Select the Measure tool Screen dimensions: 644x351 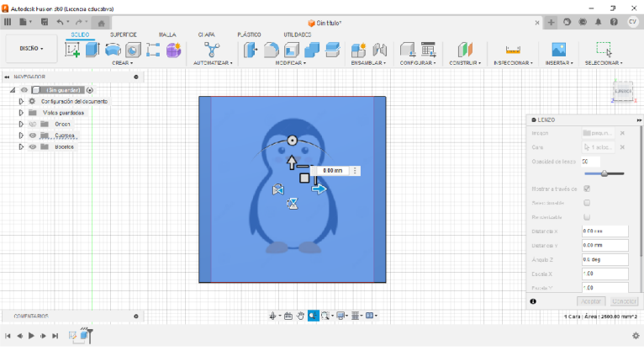coord(513,51)
